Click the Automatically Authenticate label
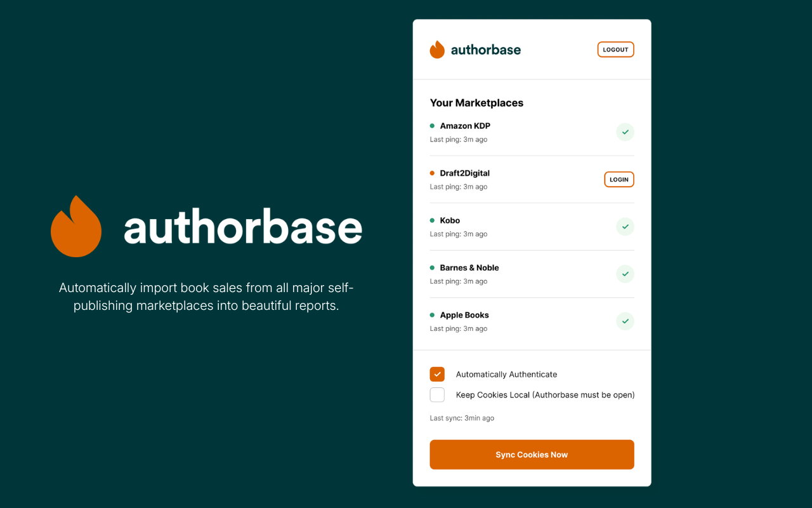 click(x=506, y=375)
